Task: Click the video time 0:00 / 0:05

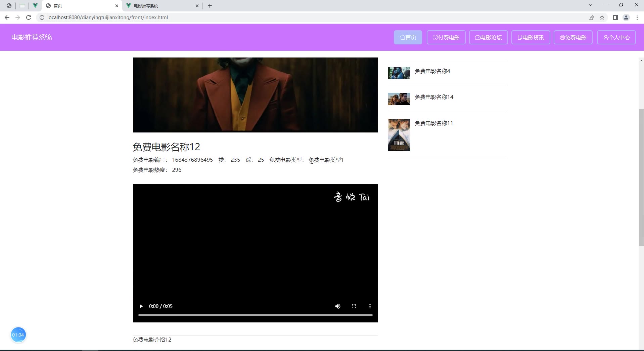Action: (161, 306)
